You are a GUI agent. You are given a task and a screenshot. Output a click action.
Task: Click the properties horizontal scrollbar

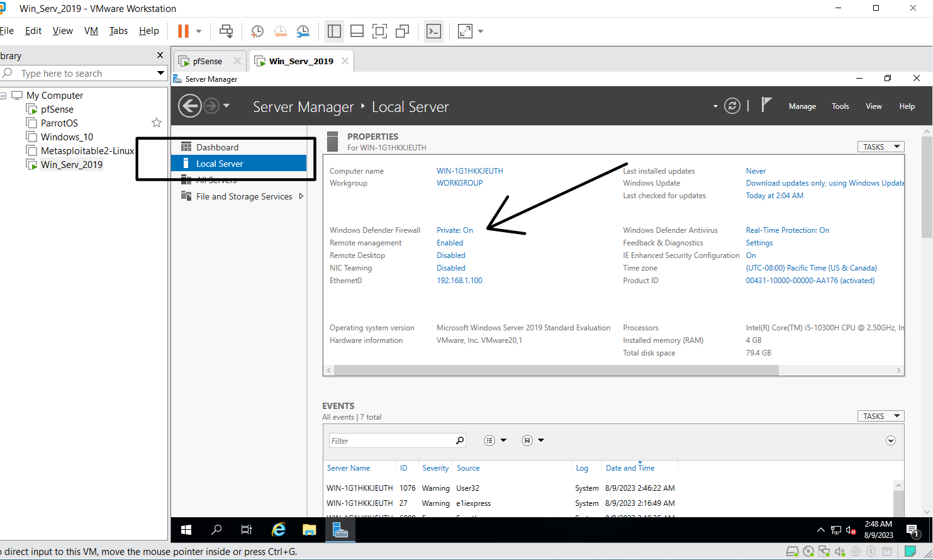click(x=556, y=371)
